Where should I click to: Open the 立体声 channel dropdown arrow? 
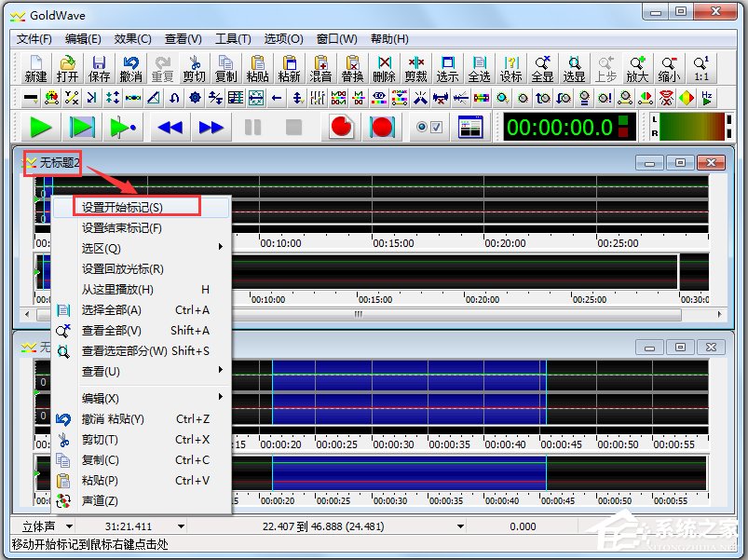[x=69, y=526]
